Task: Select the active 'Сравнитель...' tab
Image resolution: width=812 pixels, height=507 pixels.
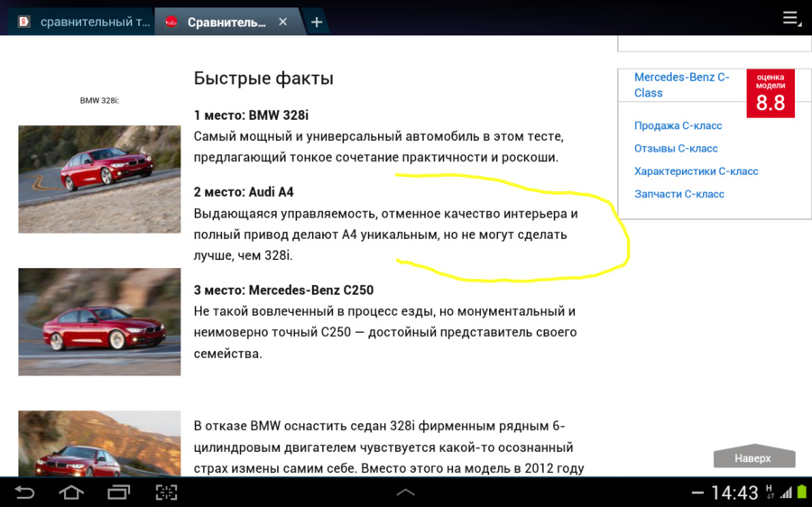Action: pyautogui.click(x=226, y=23)
